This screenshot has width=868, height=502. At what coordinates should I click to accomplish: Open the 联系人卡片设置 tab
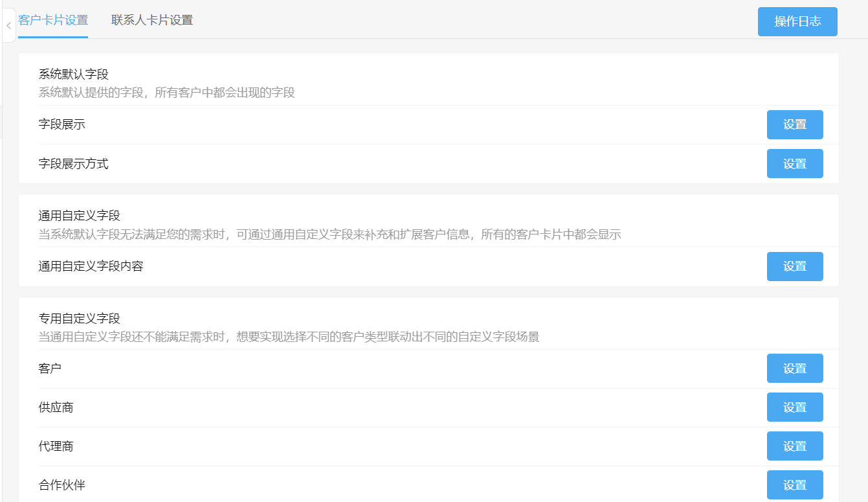152,20
